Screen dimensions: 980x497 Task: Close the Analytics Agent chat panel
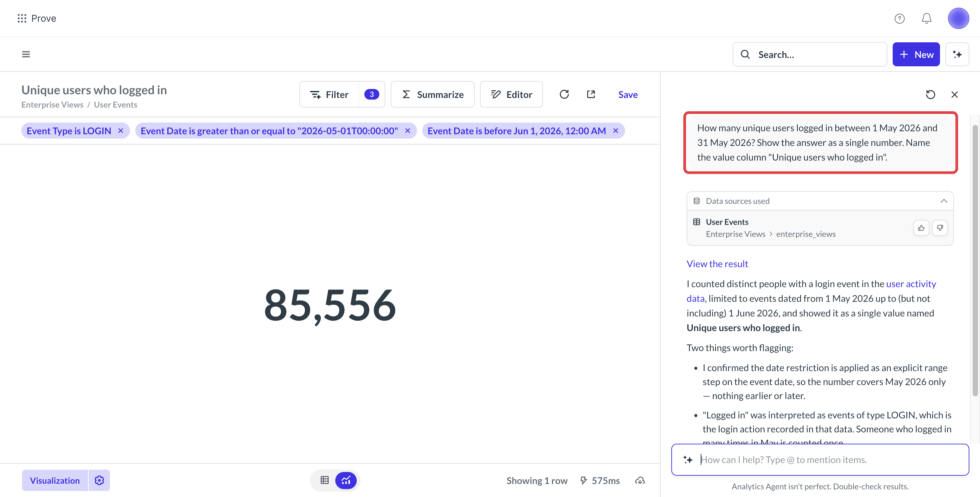[955, 94]
